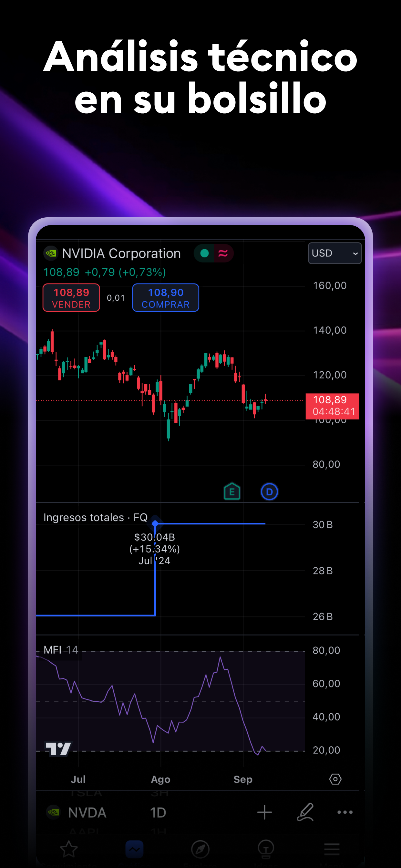Viewport: 401px width, 868px height.
Task: Switch to the chart tab
Action: tap(134, 849)
